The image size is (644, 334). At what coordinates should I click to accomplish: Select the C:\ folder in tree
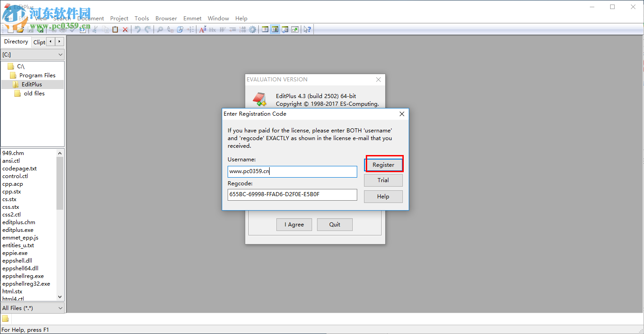[x=16, y=66]
